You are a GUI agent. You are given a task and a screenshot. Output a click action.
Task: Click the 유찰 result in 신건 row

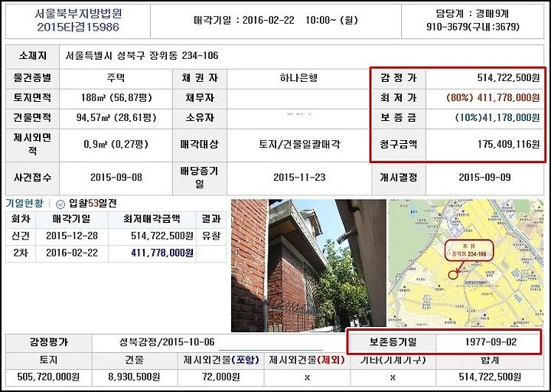pos(211,236)
